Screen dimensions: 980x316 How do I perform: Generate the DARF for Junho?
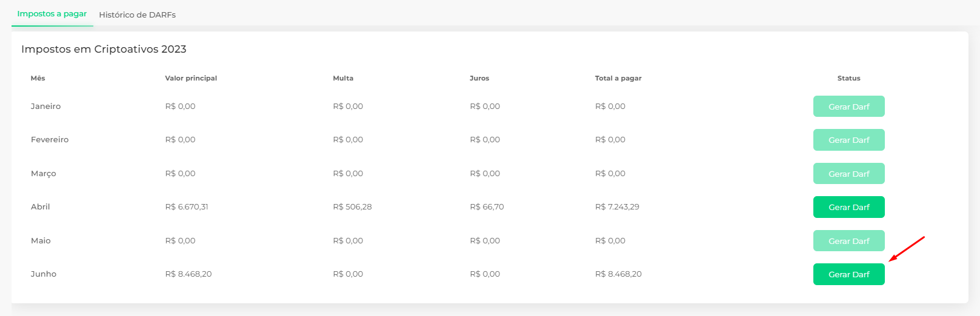coord(848,274)
